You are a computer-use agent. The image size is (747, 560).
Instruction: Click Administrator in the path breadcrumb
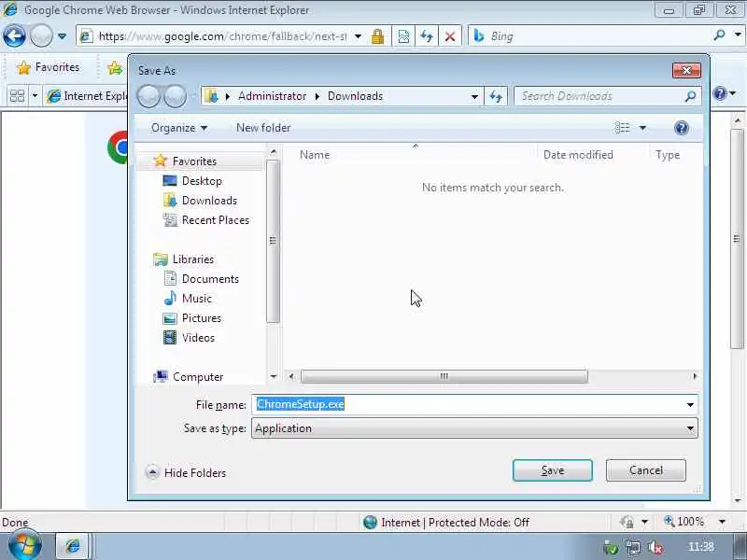pyautogui.click(x=272, y=96)
